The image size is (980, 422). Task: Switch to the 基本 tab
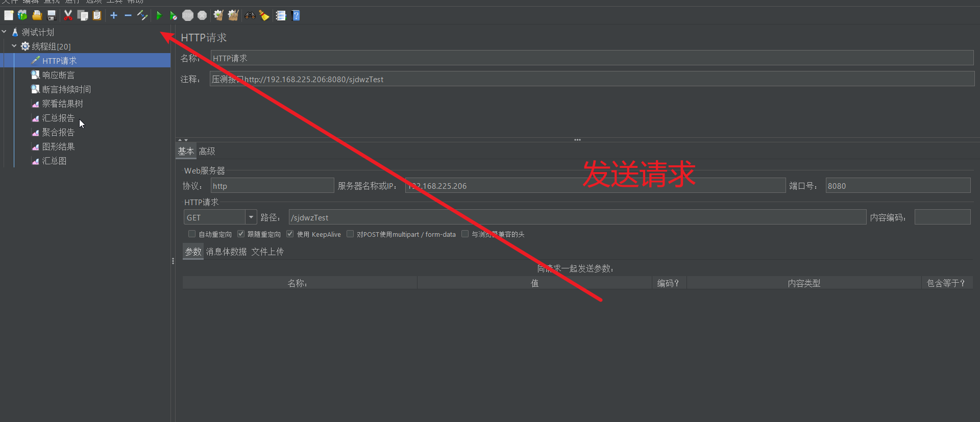(186, 151)
